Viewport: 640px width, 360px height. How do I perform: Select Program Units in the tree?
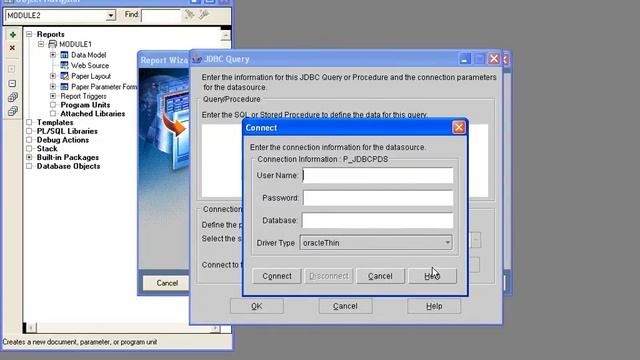pyautogui.click(x=85, y=105)
